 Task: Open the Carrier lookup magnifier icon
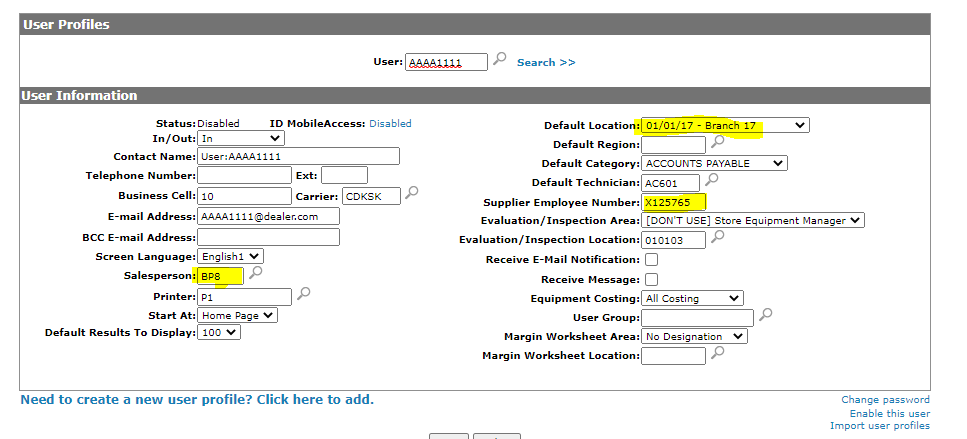[411, 193]
